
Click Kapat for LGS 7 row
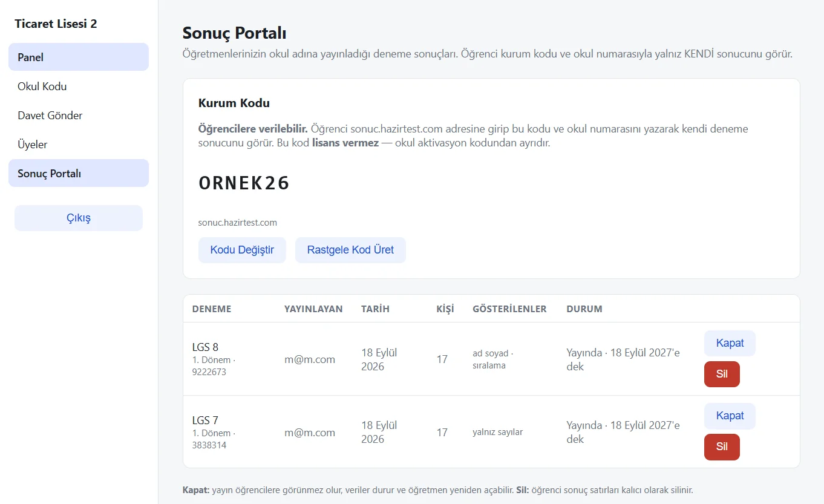pyautogui.click(x=730, y=416)
